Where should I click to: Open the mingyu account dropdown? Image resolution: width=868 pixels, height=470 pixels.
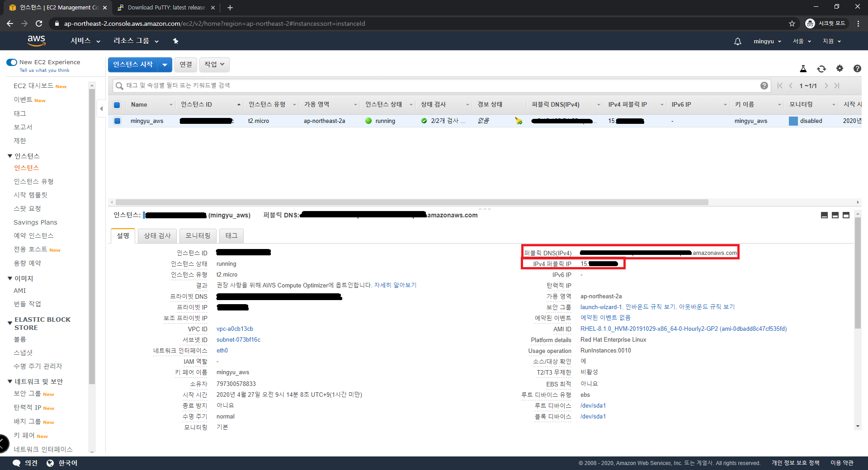click(x=767, y=41)
